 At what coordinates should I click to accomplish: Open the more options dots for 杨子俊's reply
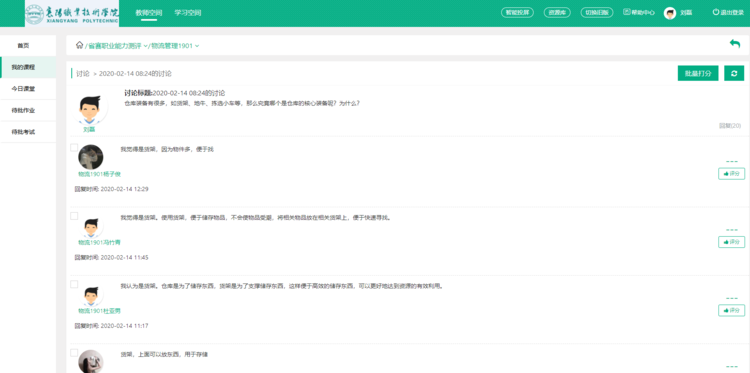click(x=732, y=162)
